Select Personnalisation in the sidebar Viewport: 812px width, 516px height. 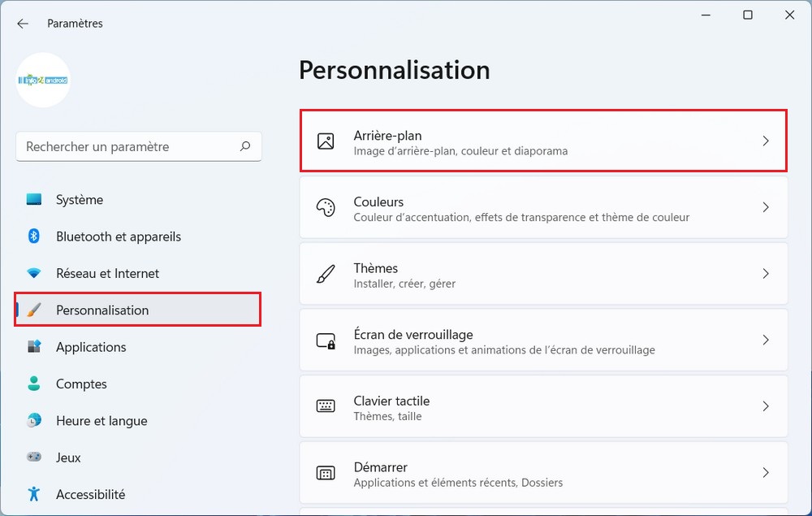[102, 310]
